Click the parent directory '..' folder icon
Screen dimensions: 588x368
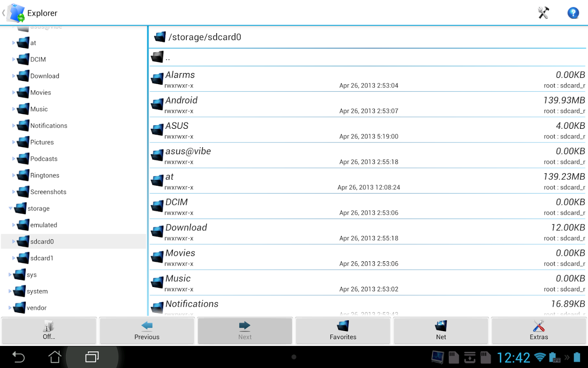point(157,57)
